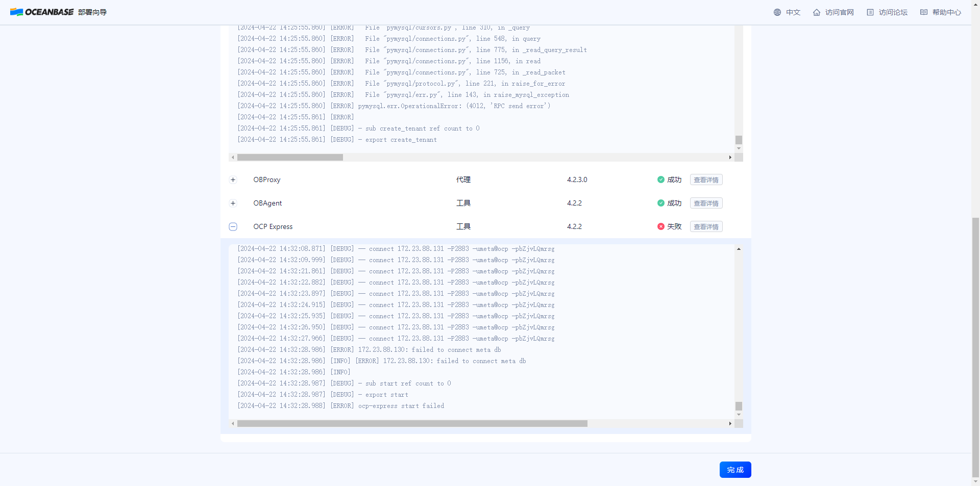
Task: Click 代理 type in OBProxy row
Action: click(x=463, y=180)
